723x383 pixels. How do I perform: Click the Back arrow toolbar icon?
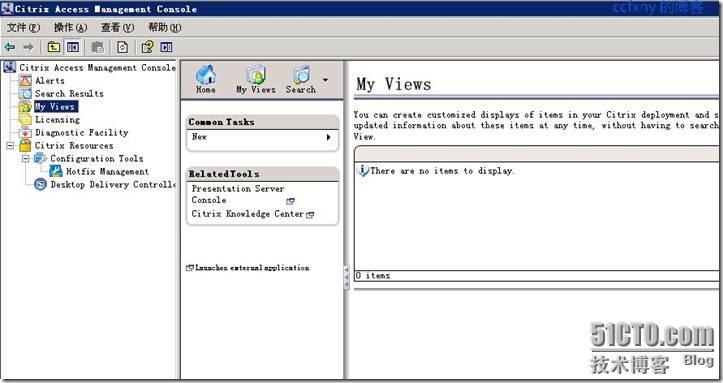[x=10, y=47]
